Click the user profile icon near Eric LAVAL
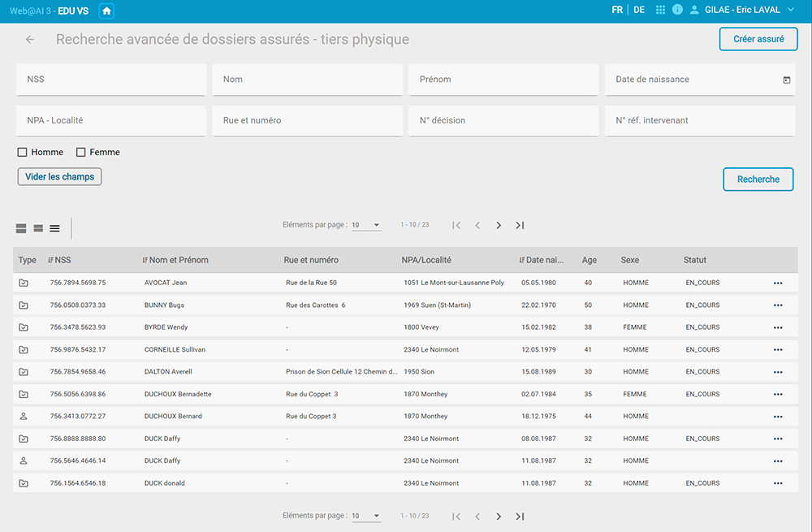This screenshot has width=812, height=532. [695, 11]
